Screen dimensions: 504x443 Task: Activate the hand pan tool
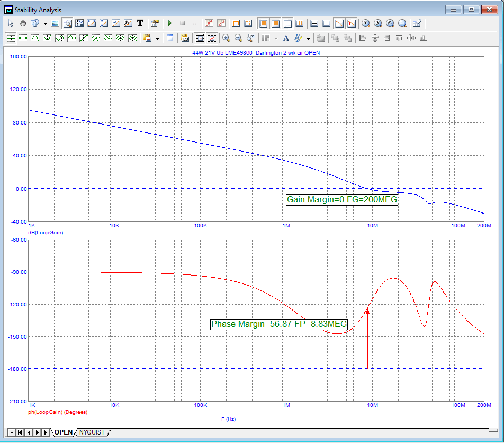[23, 23]
